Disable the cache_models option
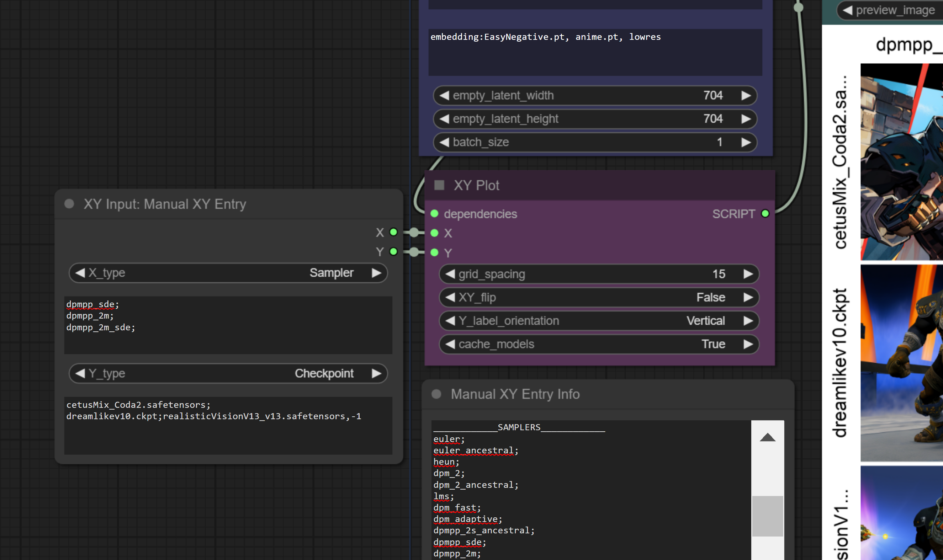The height and width of the screenshot is (560, 943). 749,344
